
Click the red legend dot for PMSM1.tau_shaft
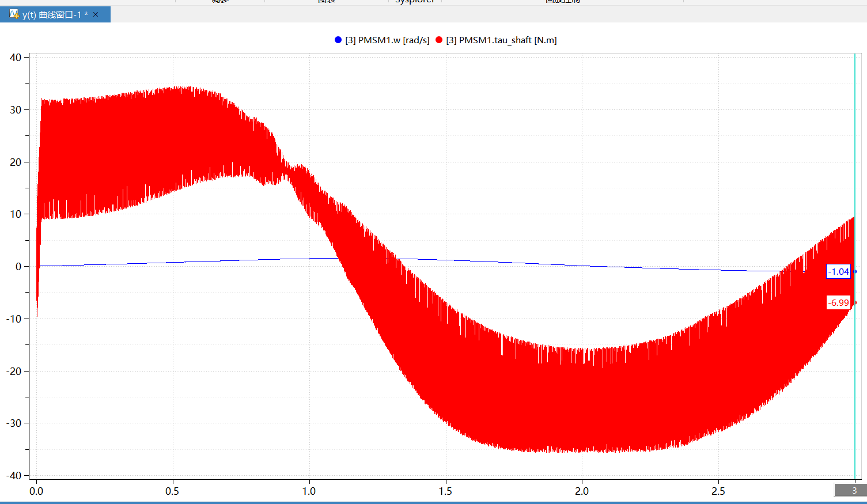point(439,40)
